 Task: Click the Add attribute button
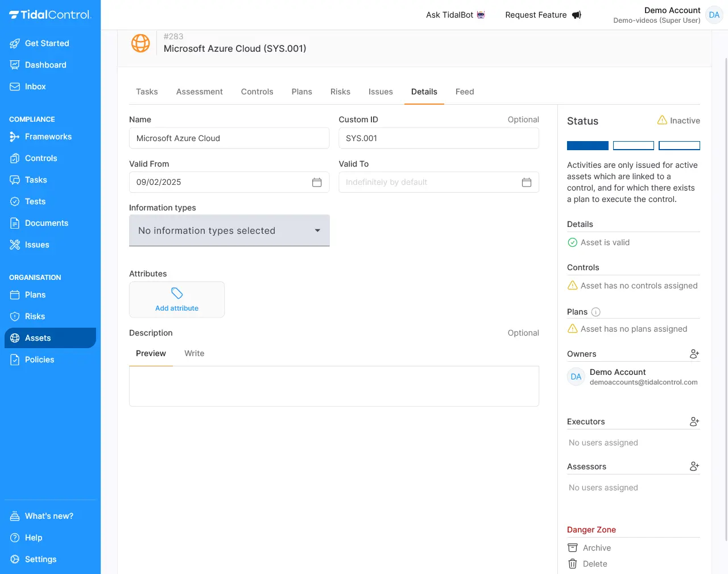point(177,300)
